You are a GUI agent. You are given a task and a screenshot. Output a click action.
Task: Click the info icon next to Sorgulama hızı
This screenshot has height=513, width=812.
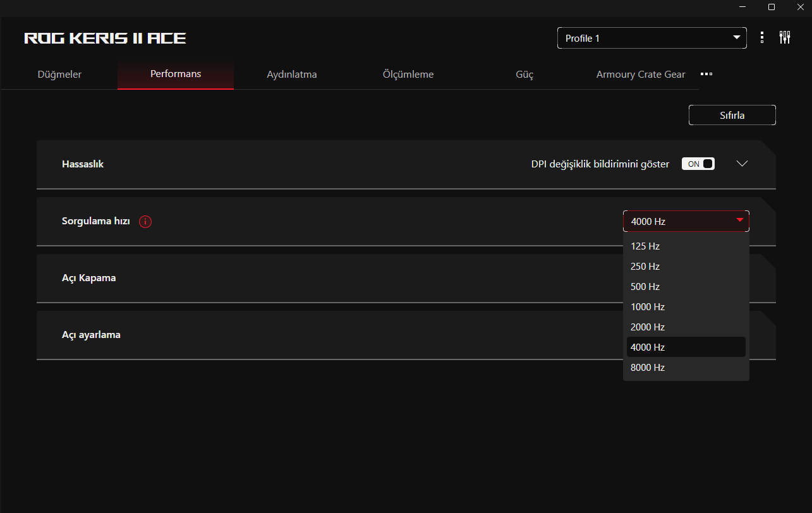[145, 222]
